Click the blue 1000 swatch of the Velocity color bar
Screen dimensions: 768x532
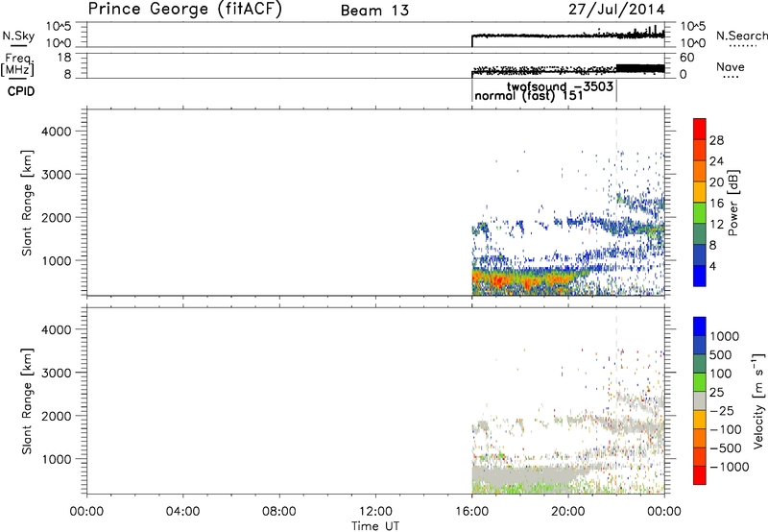tap(700, 326)
